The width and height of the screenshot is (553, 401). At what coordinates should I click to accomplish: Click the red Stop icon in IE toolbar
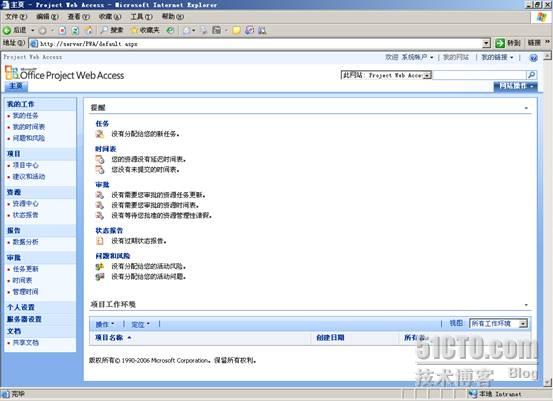point(62,31)
